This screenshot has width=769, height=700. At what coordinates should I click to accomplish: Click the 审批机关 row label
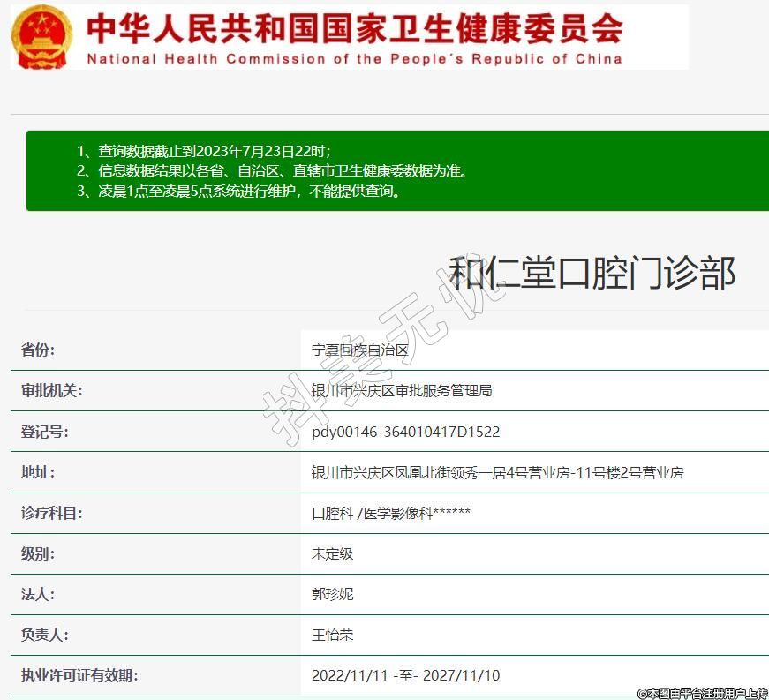tap(51, 390)
